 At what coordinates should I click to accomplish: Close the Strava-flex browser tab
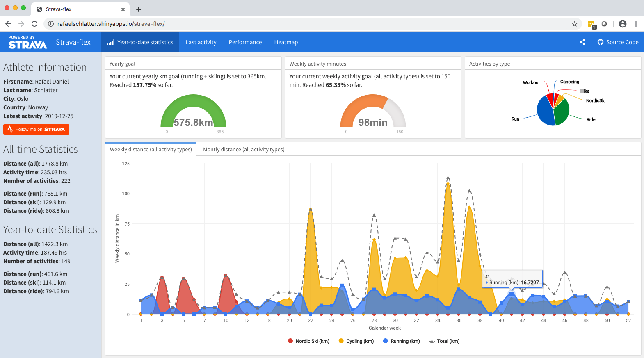[123, 9]
